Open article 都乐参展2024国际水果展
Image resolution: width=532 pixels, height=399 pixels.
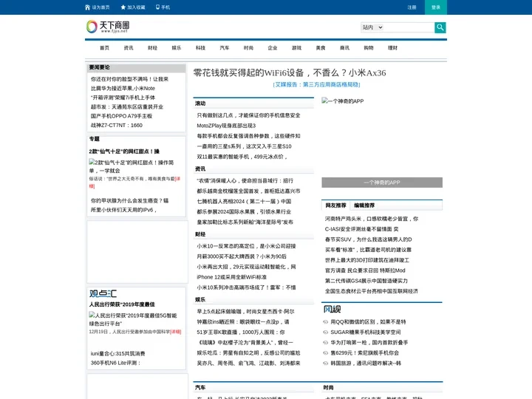244,212
